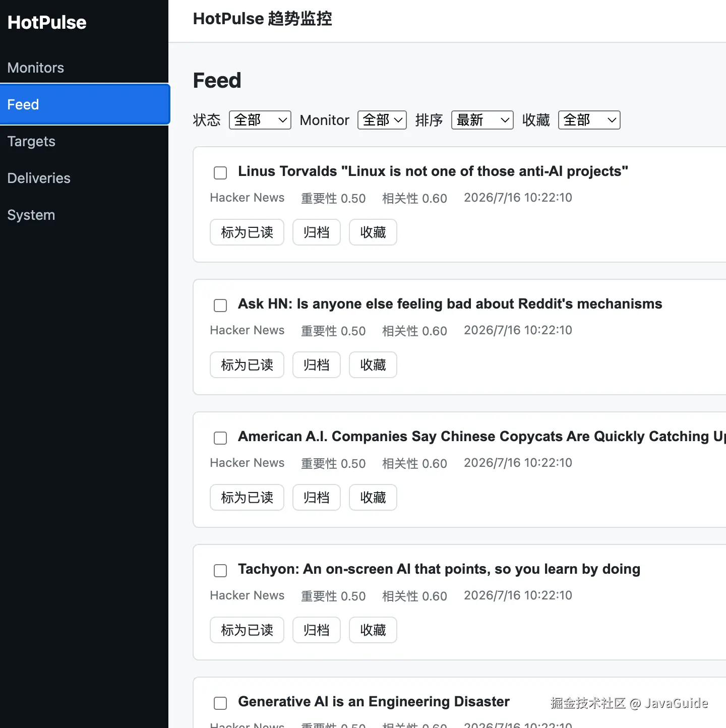Viewport: 726px width, 728px height.
Task: Mark the Linus Torvalds item as read
Action: click(247, 232)
